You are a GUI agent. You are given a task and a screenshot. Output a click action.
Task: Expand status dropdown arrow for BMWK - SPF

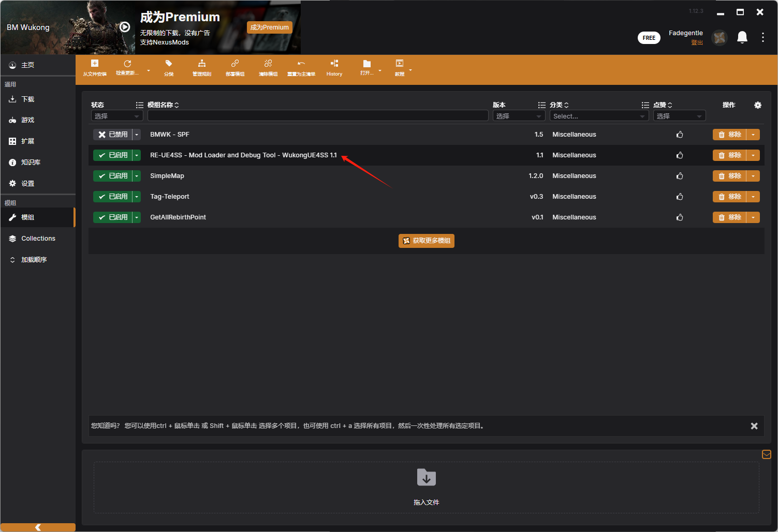click(137, 135)
